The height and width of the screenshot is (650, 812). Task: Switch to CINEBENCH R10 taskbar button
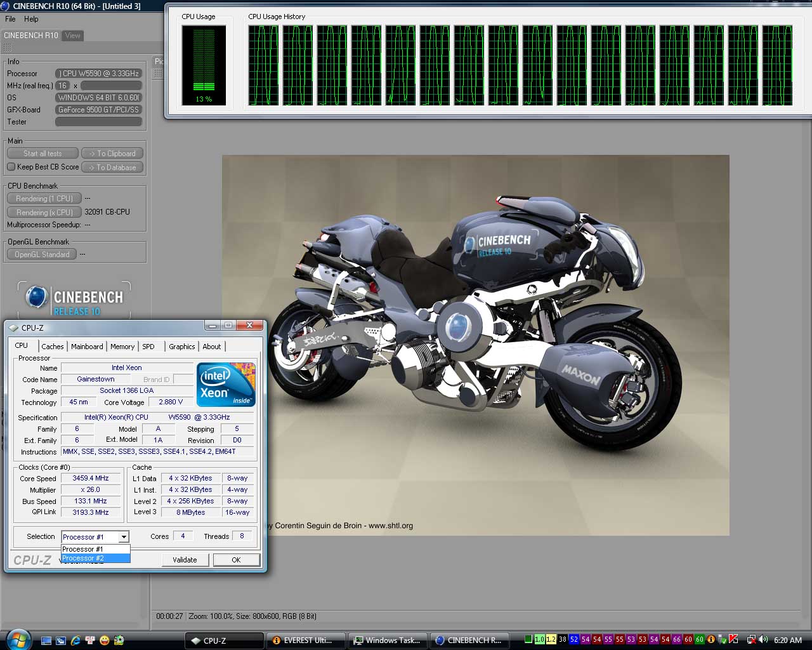(x=469, y=640)
